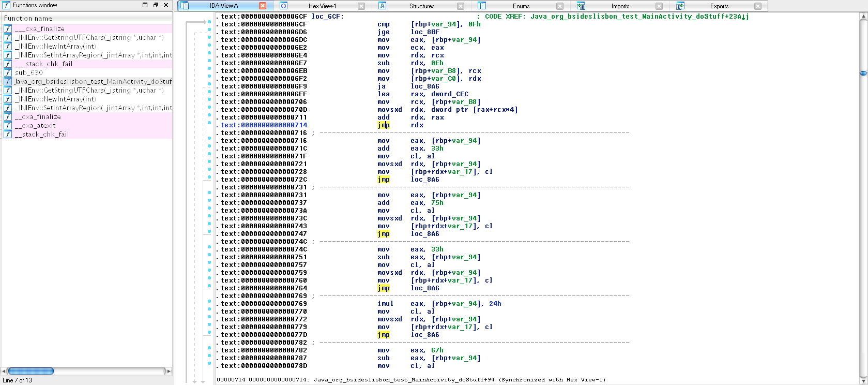This screenshot has height=385, width=868.
Task: Click the Functions list horizontal scrollbar thumb
Action: point(31,371)
